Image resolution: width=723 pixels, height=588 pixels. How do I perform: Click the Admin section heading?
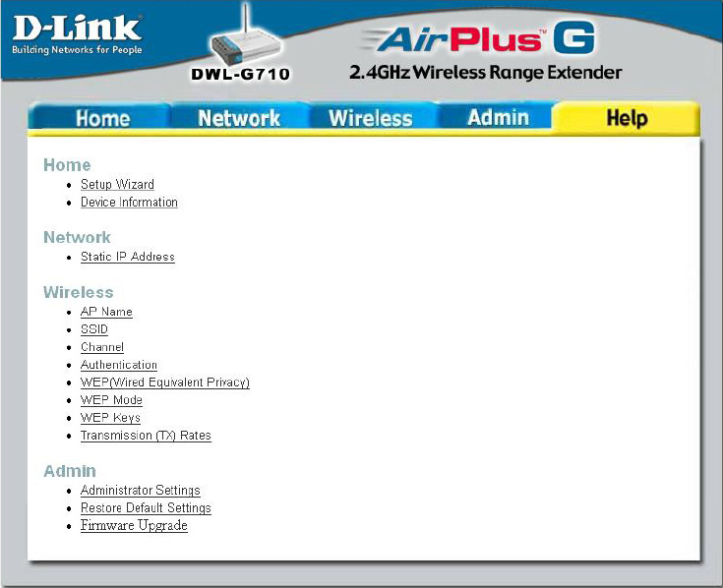70,471
